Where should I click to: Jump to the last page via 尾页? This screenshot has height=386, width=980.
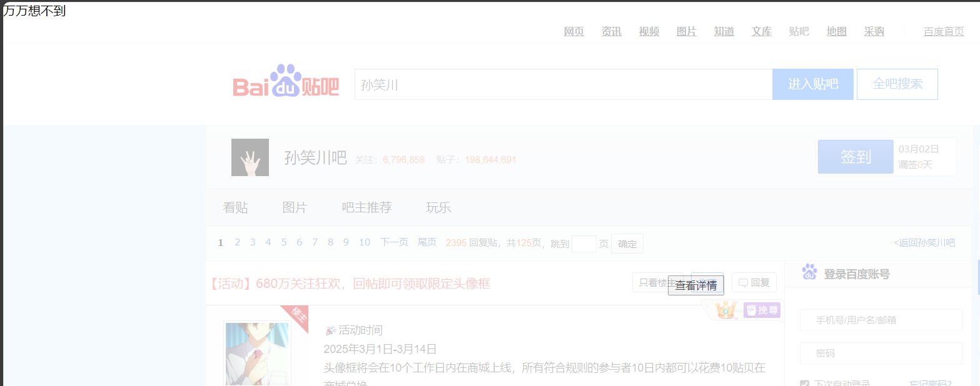pyautogui.click(x=427, y=242)
